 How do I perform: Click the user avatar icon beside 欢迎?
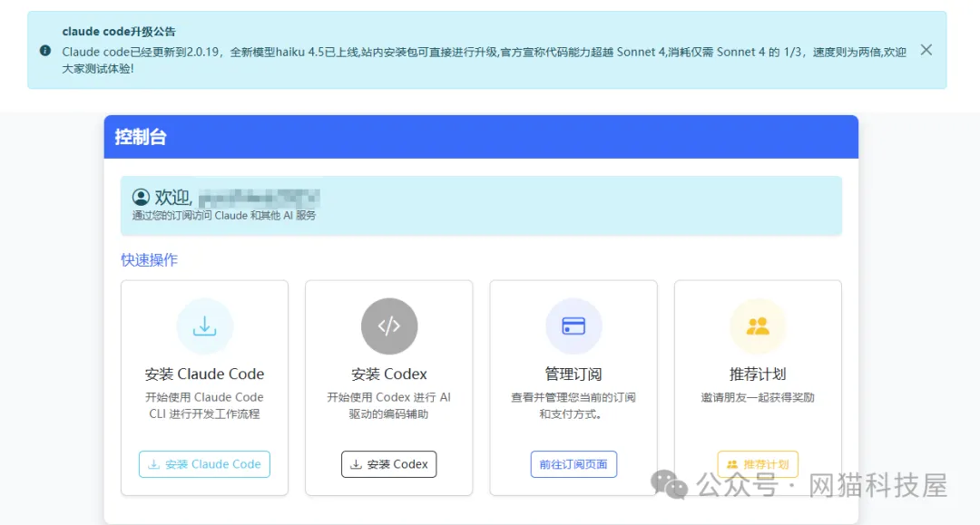[141, 197]
